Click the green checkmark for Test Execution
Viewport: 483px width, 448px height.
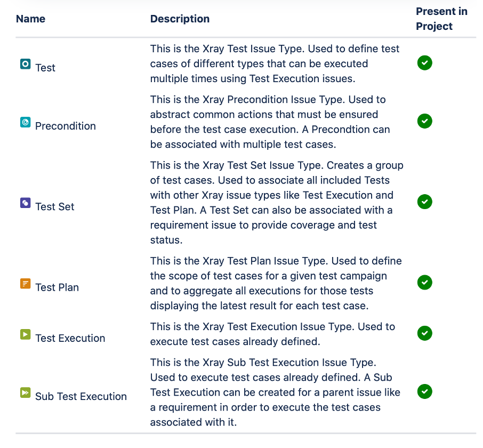pyautogui.click(x=425, y=333)
